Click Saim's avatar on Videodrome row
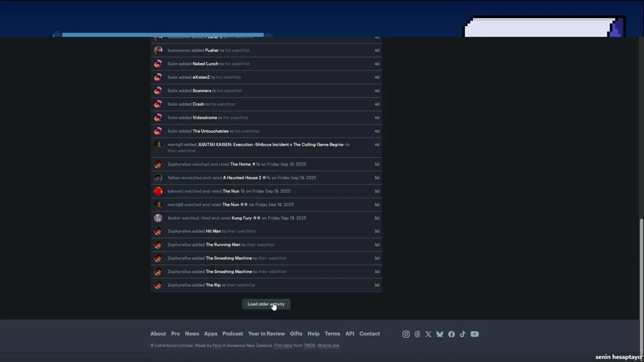 point(158,118)
